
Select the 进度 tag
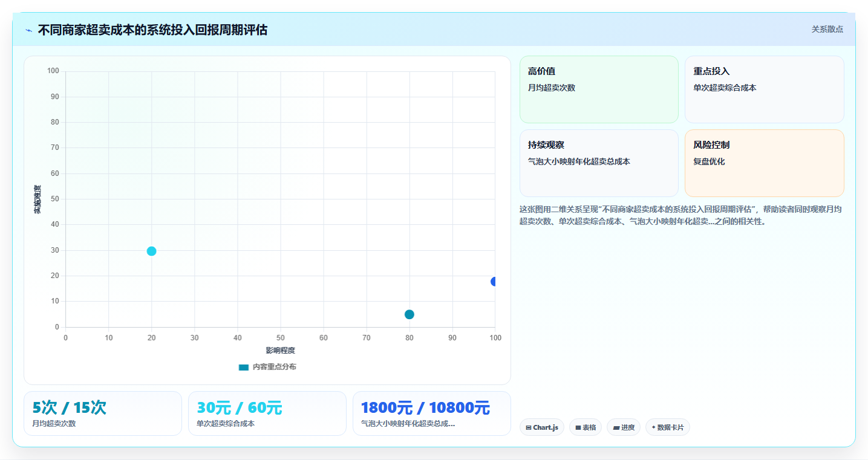[x=624, y=427]
